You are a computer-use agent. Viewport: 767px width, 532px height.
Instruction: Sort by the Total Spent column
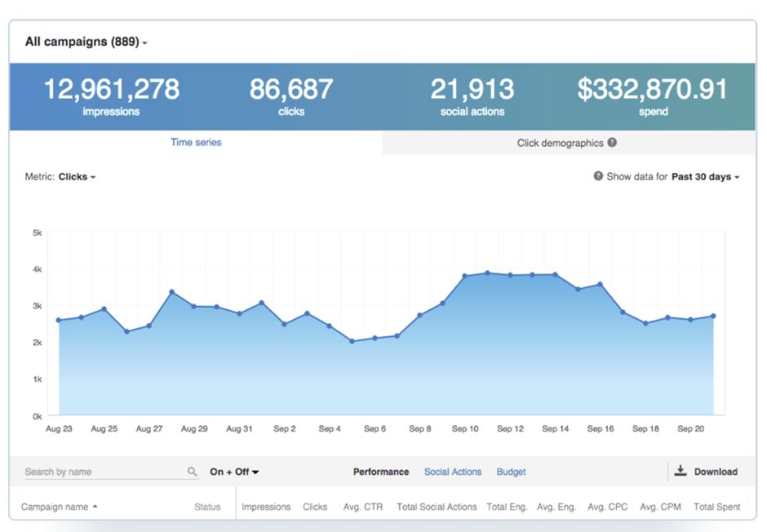[x=716, y=507]
